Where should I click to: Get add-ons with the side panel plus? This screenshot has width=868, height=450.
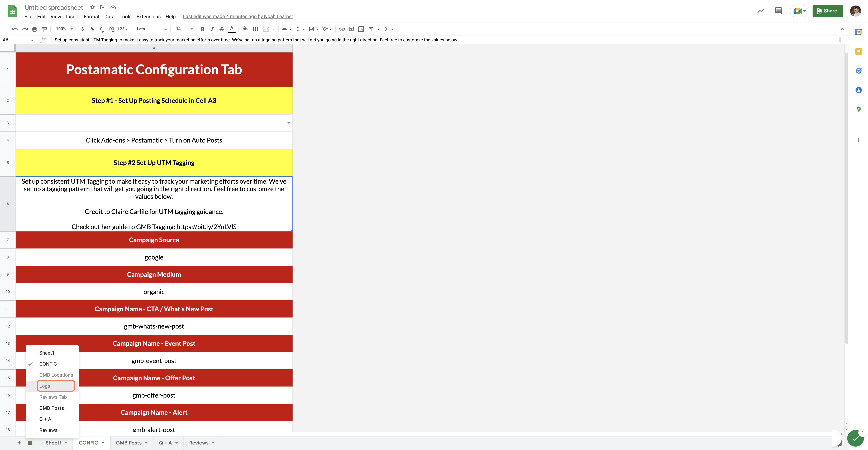tap(859, 140)
